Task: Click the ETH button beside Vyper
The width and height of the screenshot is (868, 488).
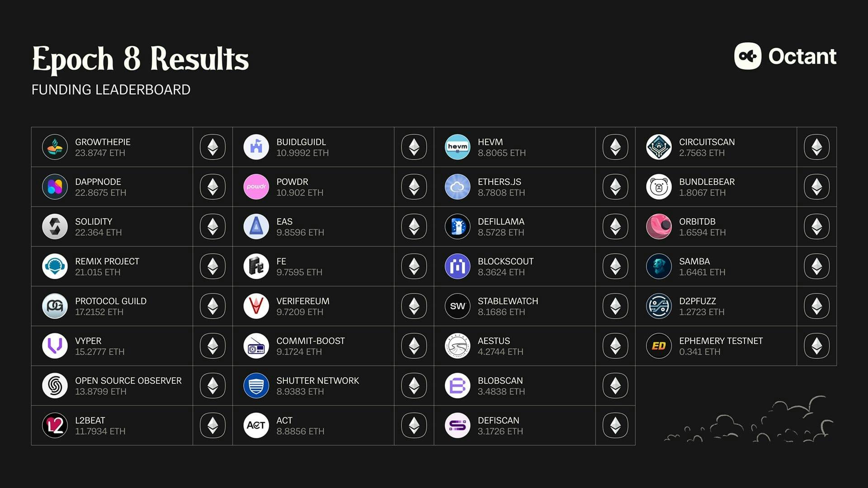Action: tap(212, 346)
